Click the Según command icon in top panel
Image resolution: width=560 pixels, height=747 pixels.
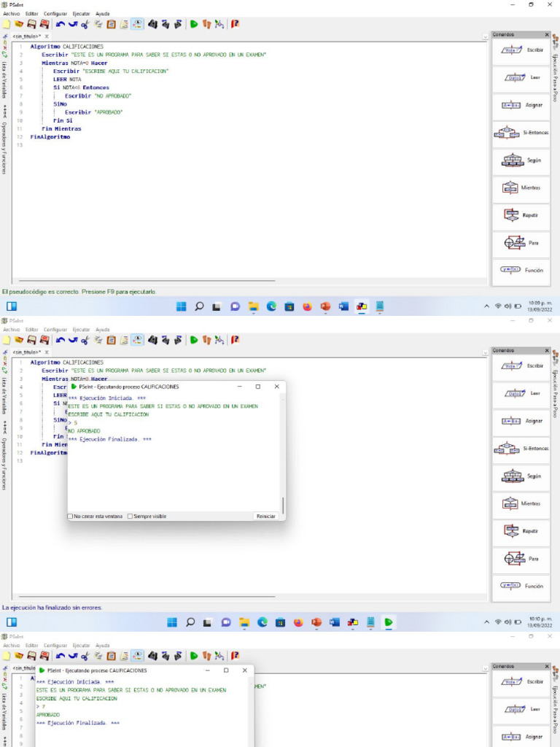521,160
